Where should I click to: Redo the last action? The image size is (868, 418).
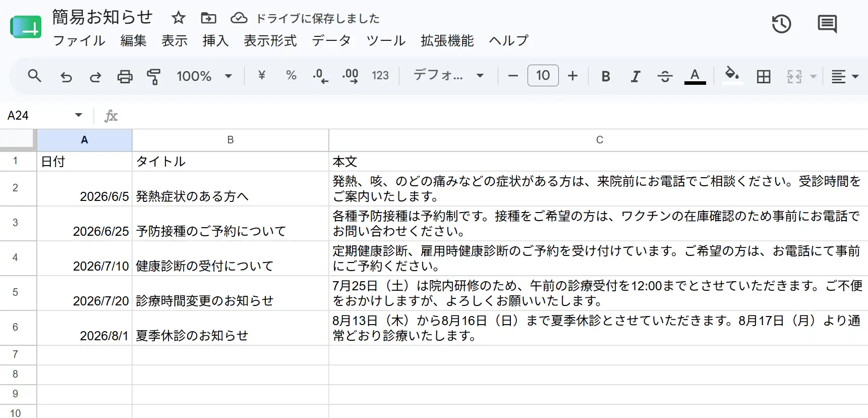(x=95, y=77)
